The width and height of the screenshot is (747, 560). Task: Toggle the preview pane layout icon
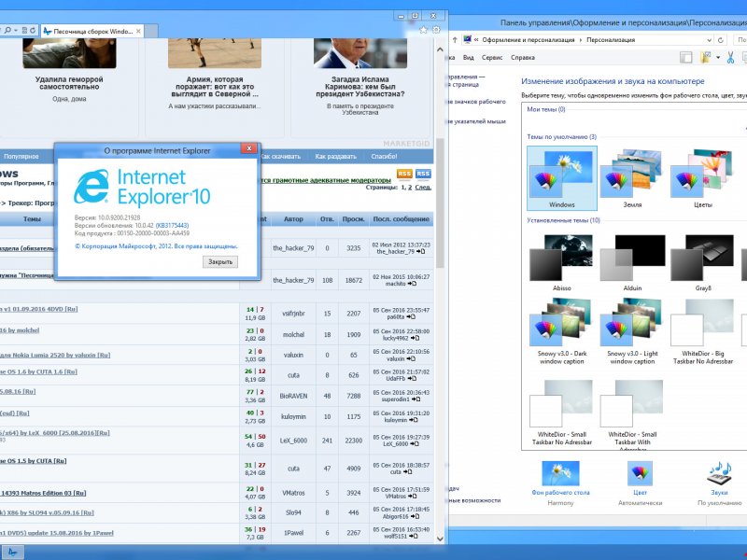click(x=686, y=58)
